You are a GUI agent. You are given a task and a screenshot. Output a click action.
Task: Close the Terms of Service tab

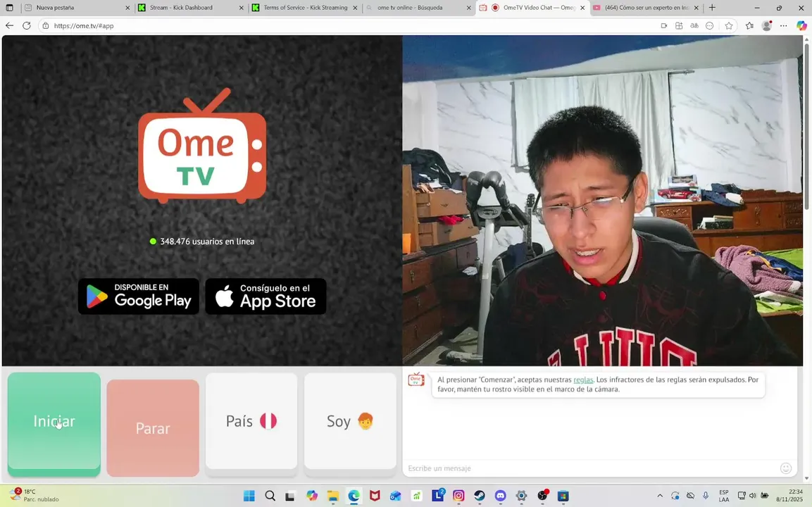click(x=355, y=8)
